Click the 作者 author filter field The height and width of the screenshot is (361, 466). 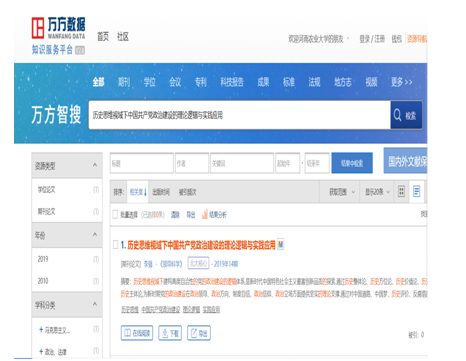(192, 163)
